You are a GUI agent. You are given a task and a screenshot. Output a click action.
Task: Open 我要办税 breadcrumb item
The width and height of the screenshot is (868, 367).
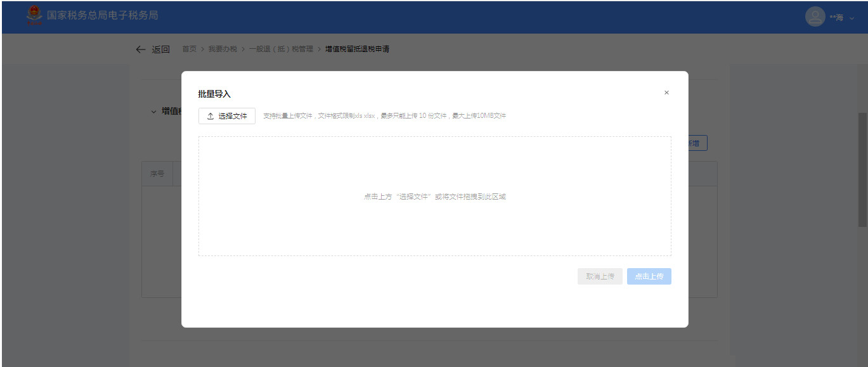tap(223, 49)
